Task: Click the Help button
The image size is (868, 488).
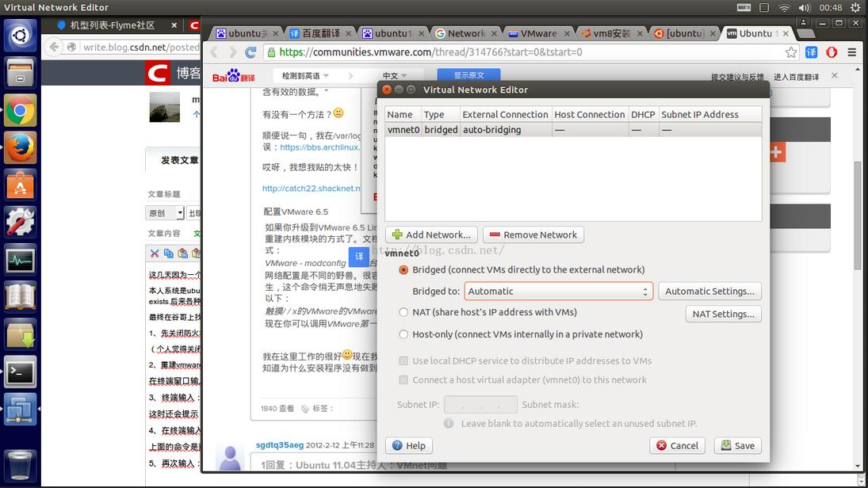Action: 409,445
